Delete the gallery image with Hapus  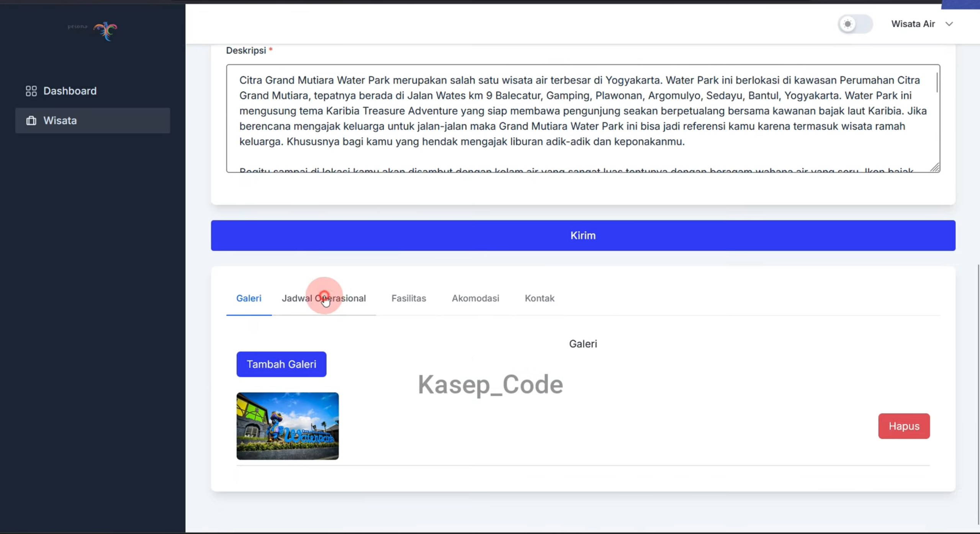904,426
